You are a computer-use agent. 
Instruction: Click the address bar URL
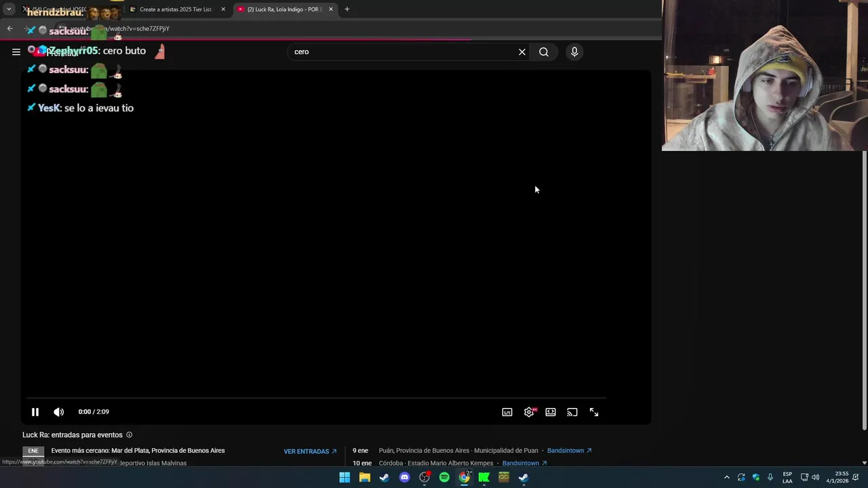coord(121,28)
